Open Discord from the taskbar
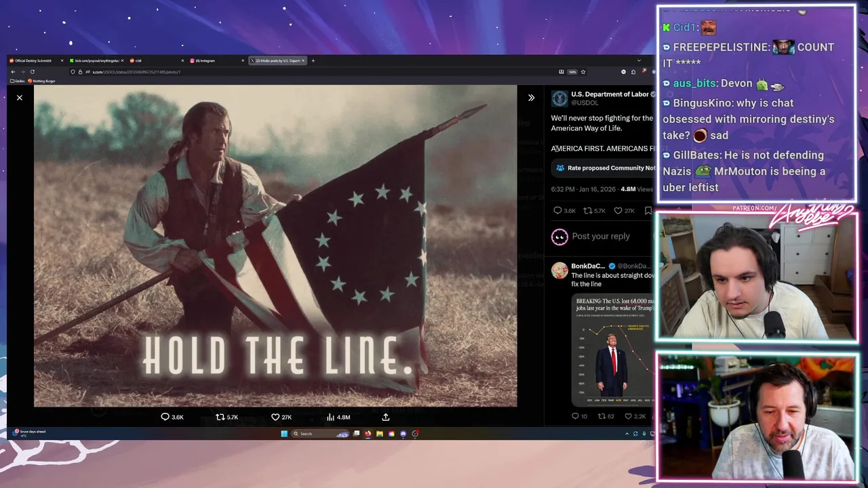 (403, 434)
